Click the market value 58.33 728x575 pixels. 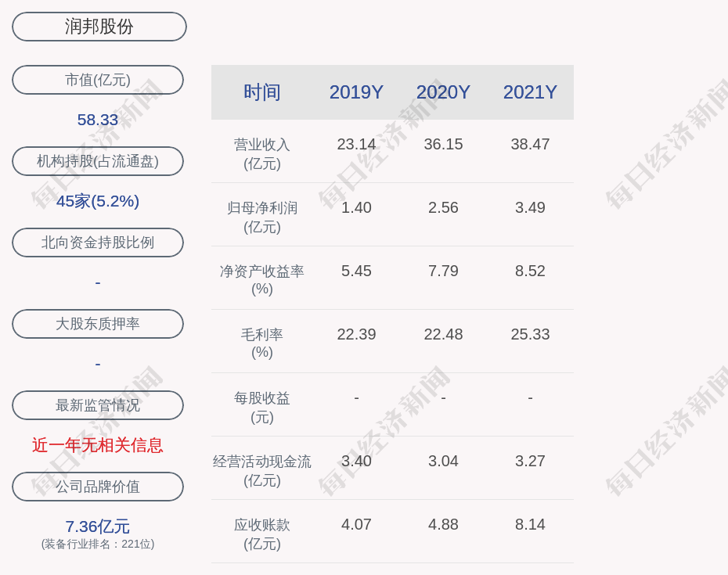pos(98,120)
